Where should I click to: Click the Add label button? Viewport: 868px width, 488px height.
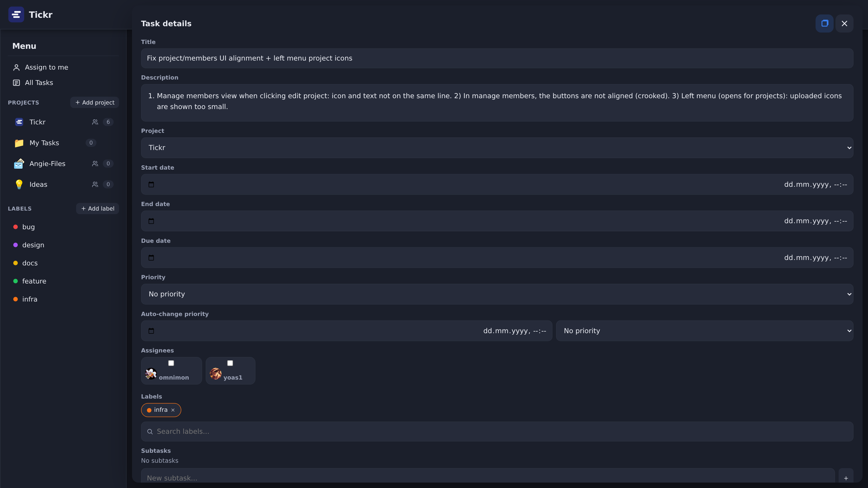click(97, 208)
